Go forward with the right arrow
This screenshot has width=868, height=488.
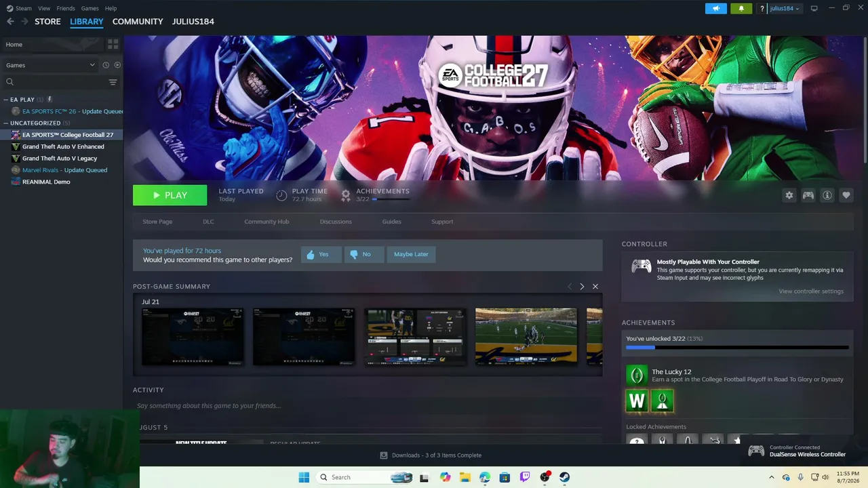[x=25, y=22]
